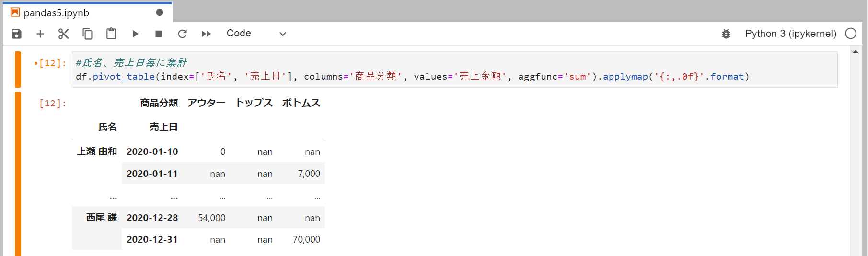Click the 商品分類 column header
The image size is (868, 256).
coord(159,103)
